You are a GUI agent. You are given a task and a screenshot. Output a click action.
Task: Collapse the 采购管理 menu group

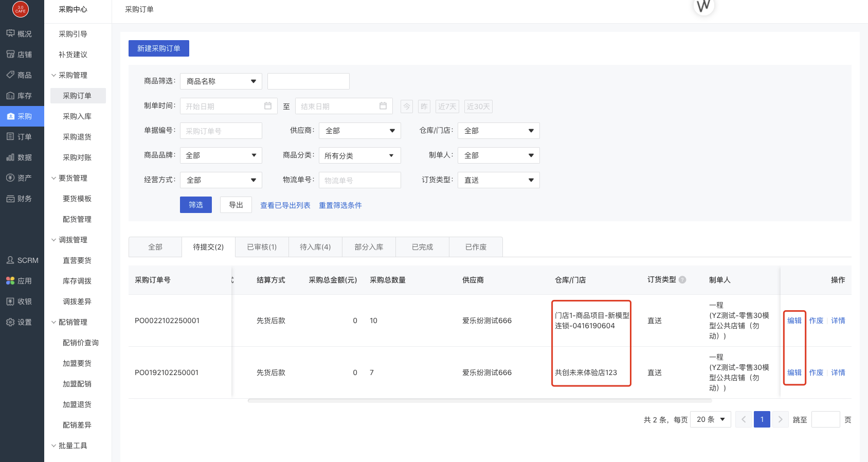tap(53, 75)
